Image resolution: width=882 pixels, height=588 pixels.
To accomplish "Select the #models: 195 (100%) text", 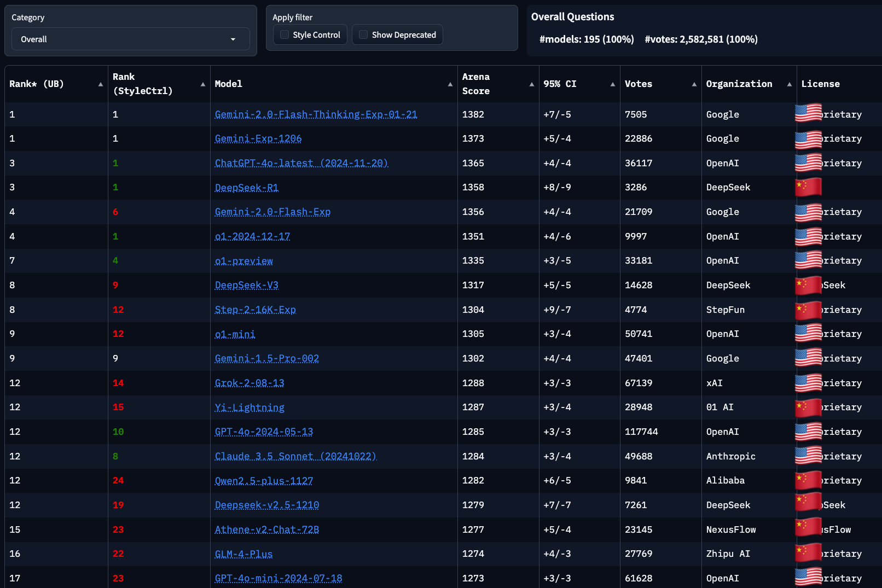I will tap(587, 39).
